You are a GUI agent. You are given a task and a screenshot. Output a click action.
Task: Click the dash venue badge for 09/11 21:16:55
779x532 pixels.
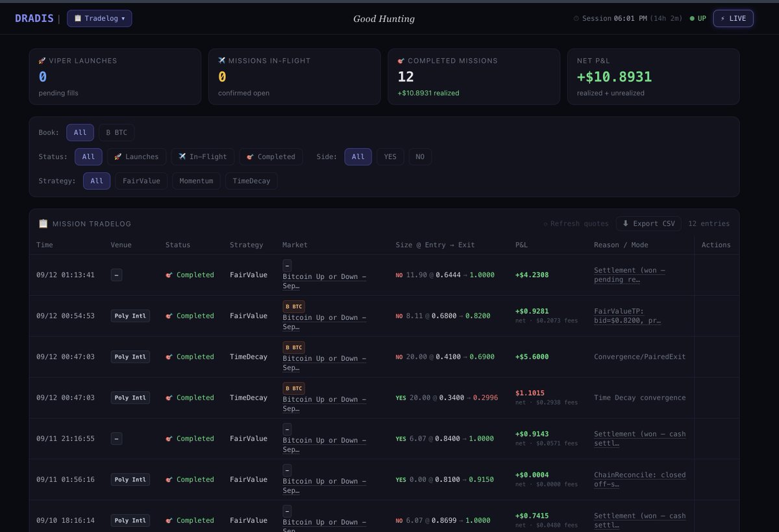tap(116, 439)
